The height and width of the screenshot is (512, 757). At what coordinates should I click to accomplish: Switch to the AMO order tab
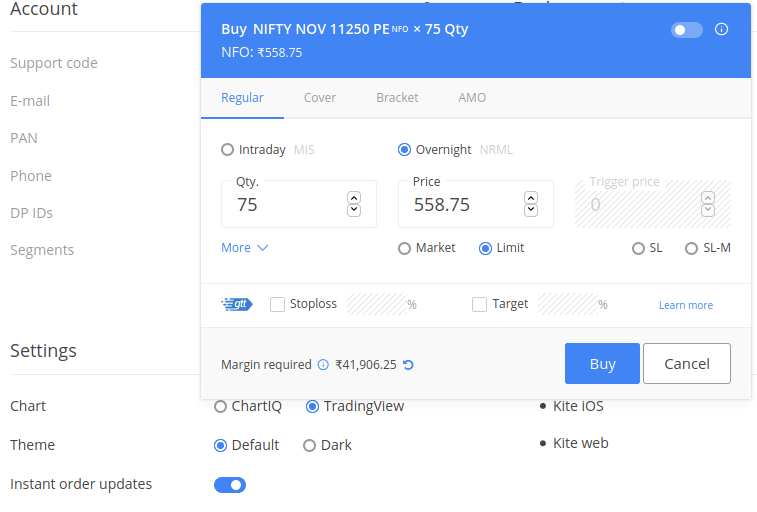472,98
